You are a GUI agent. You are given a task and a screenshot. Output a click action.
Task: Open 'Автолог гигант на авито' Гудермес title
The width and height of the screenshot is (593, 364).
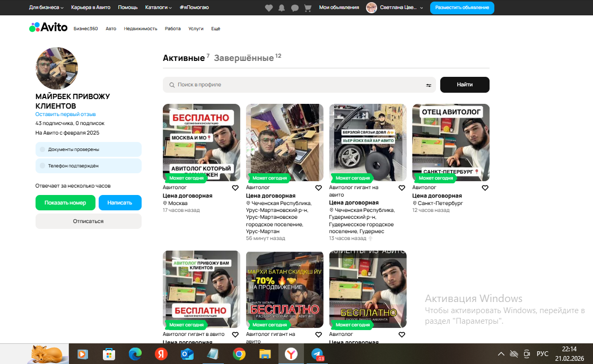354,191
